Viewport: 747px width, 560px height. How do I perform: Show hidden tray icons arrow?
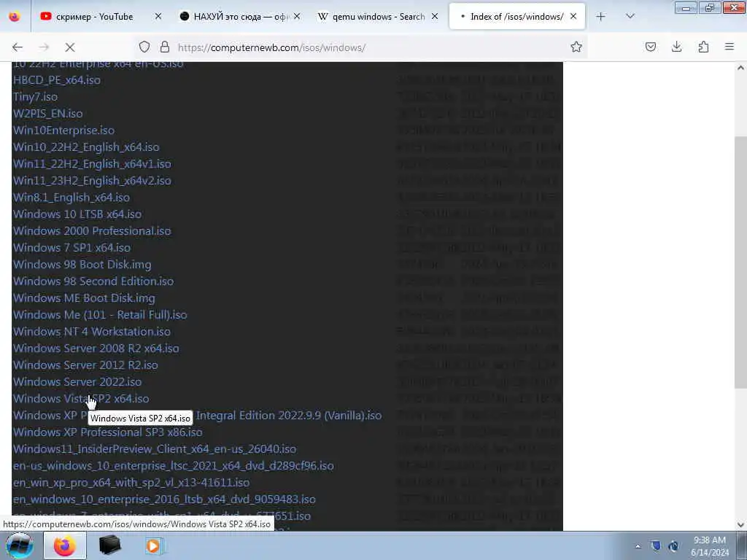pos(638,546)
